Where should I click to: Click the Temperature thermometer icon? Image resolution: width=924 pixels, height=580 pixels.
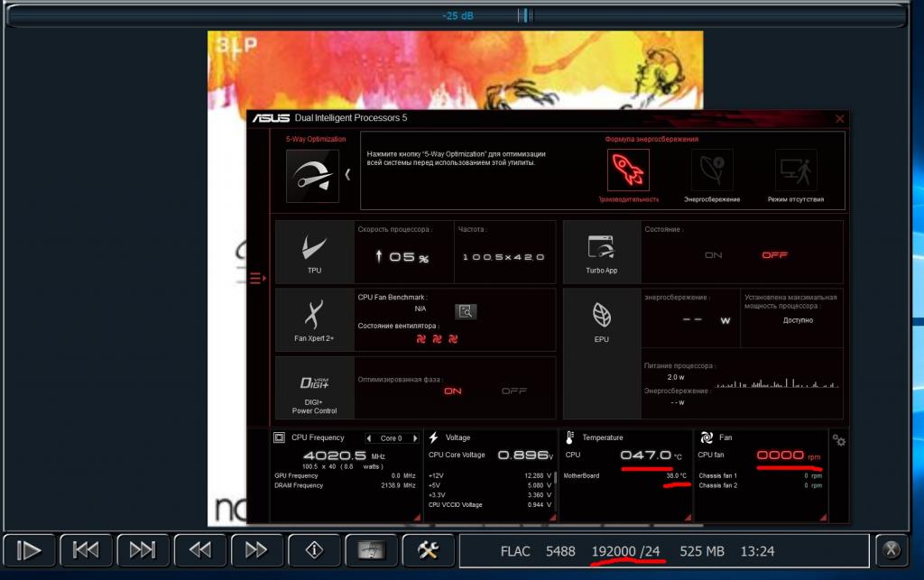pos(570,437)
